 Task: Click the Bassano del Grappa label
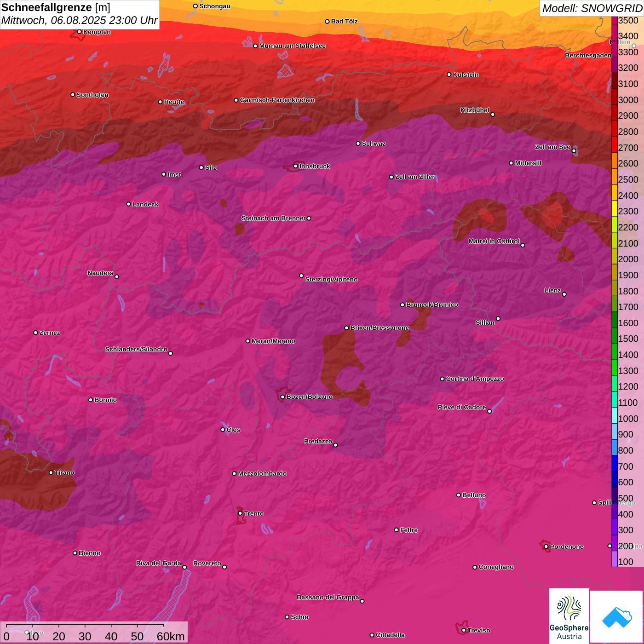tap(328, 597)
